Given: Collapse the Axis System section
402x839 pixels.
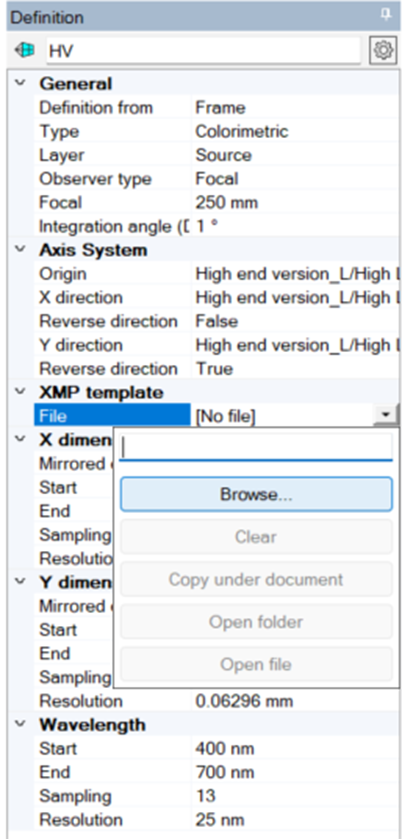Looking at the screenshot, I should [20, 250].
